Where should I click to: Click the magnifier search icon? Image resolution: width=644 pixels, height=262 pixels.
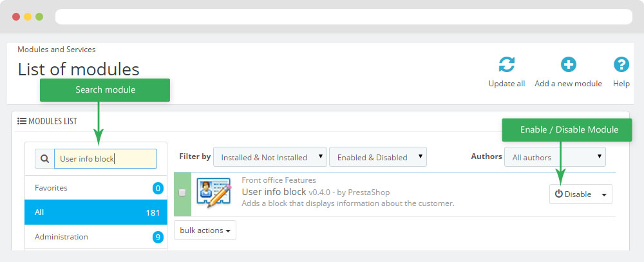44,159
